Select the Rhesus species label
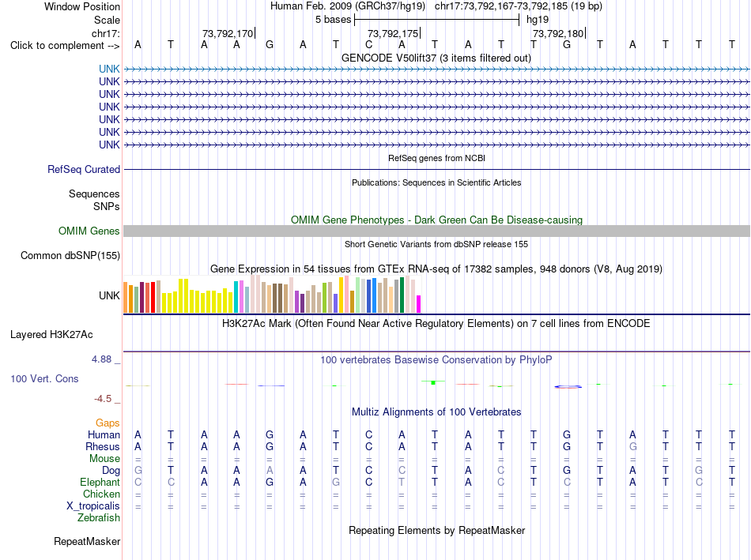This screenshot has height=560, width=751. [103, 446]
